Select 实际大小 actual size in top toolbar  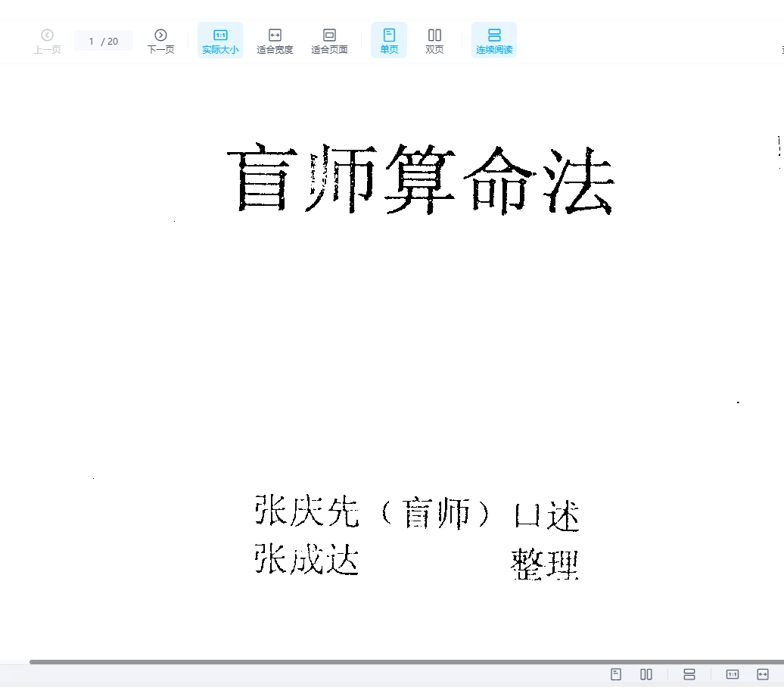[220, 41]
